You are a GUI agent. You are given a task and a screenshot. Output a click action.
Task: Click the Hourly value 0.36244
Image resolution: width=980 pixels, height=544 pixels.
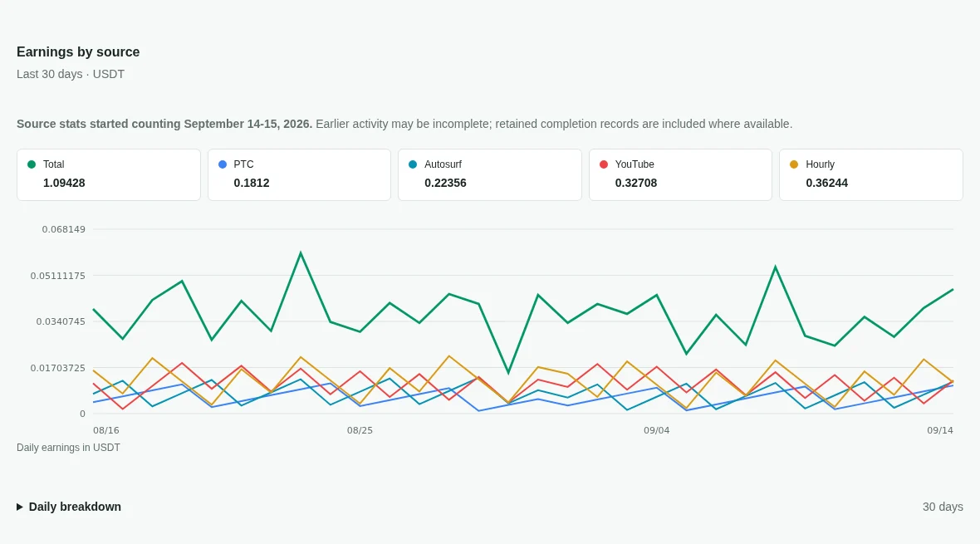(x=826, y=184)
